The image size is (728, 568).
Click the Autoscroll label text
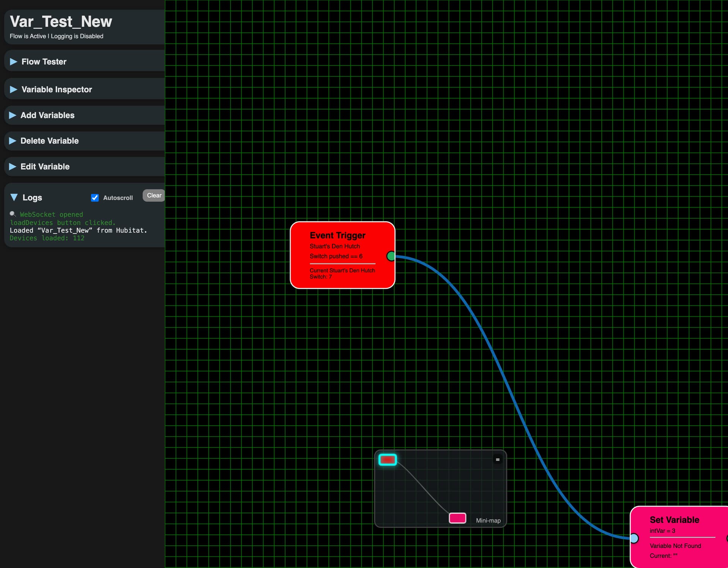point(118,198)
